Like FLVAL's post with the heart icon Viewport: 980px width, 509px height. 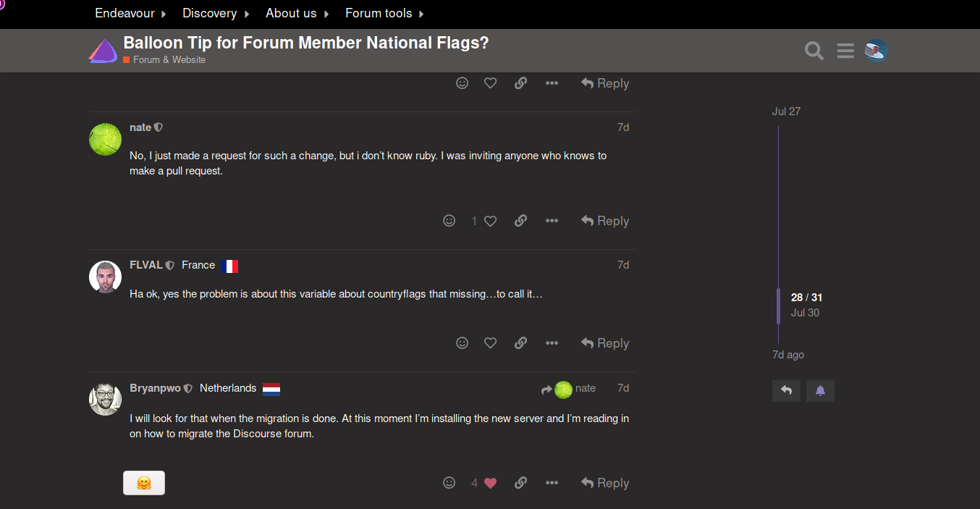(490, 342)
